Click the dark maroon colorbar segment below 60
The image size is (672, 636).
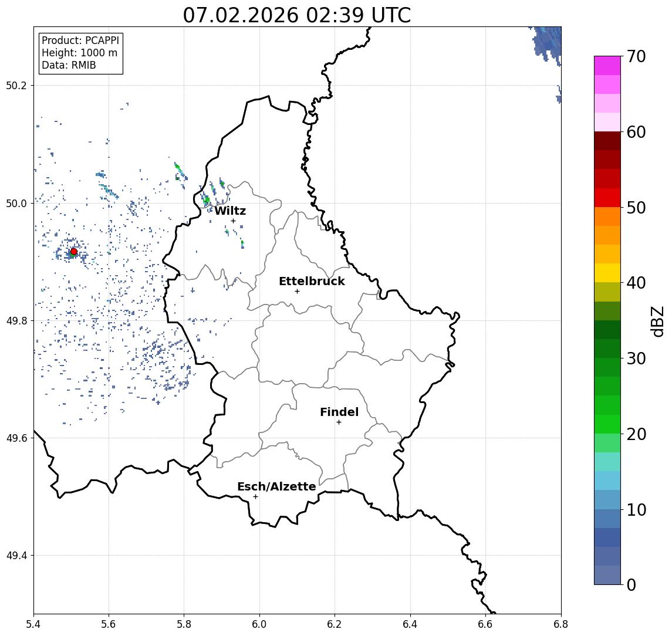(607, 141)
